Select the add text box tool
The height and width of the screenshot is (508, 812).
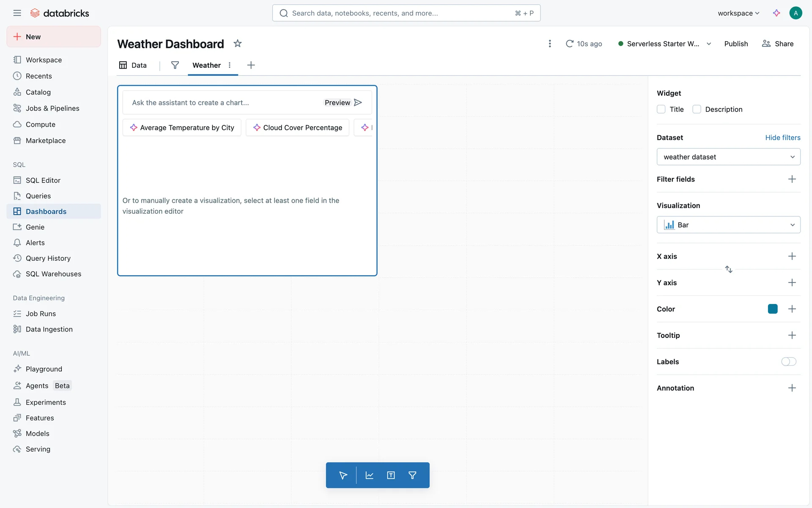tap(391, 475)
